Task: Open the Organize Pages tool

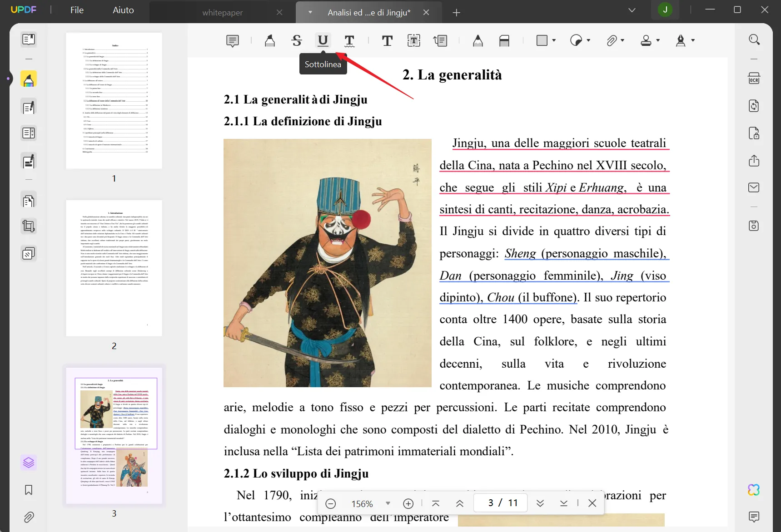Action: 29,200
